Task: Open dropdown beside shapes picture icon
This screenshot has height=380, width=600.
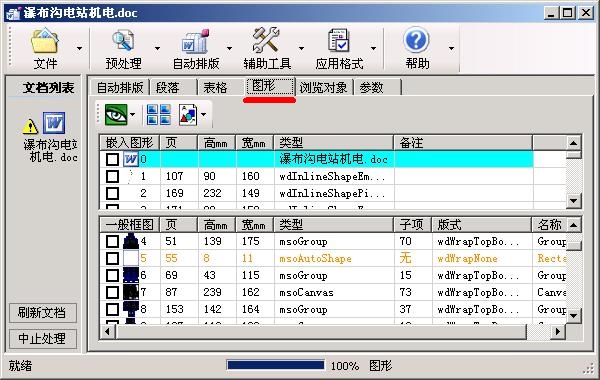Action: point(203,114)
